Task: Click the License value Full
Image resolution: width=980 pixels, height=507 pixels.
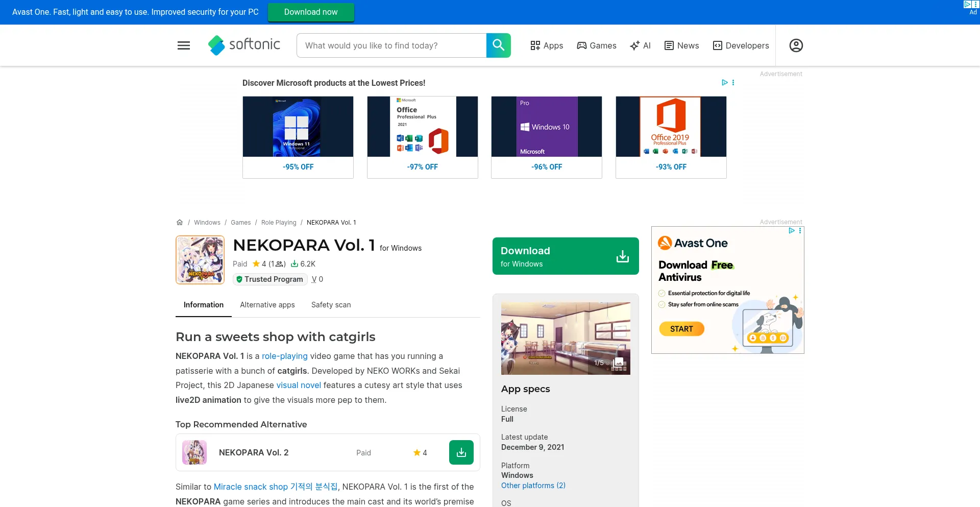Action: point(507,419)
